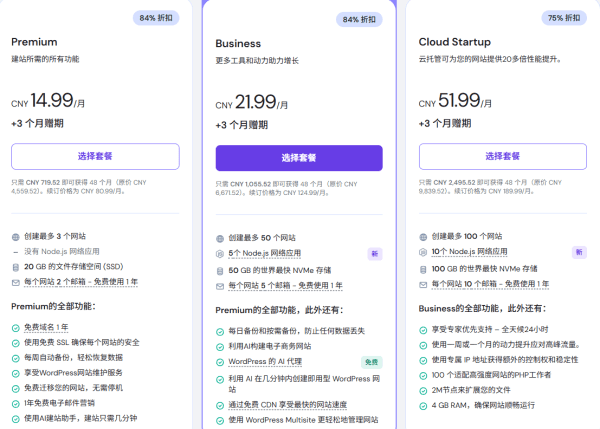Click storage icon beside 100 GB NVMe

[423, 269]
